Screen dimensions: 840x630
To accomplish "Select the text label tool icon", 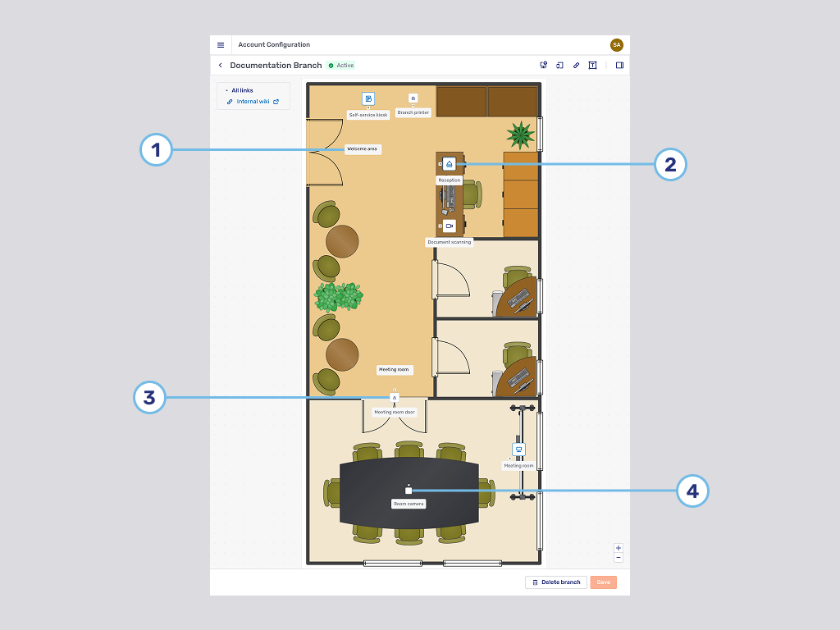I will click(x=592, y=65).
